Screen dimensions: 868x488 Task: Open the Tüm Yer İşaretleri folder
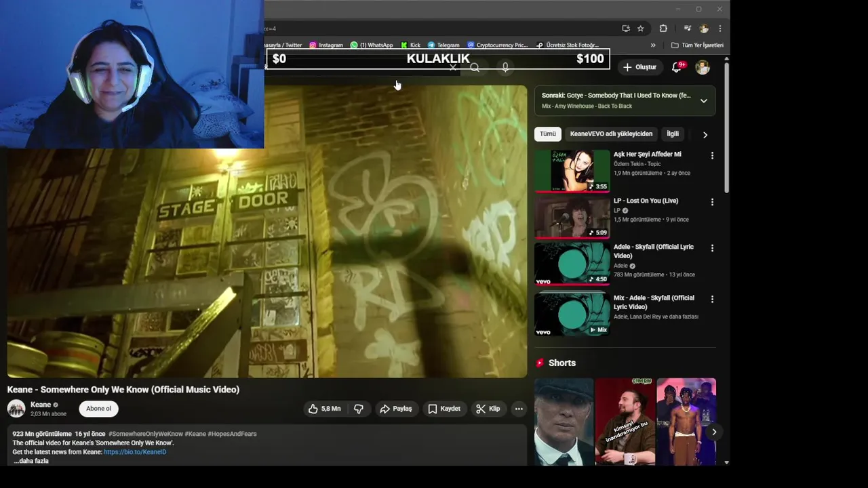pos(697,45)
